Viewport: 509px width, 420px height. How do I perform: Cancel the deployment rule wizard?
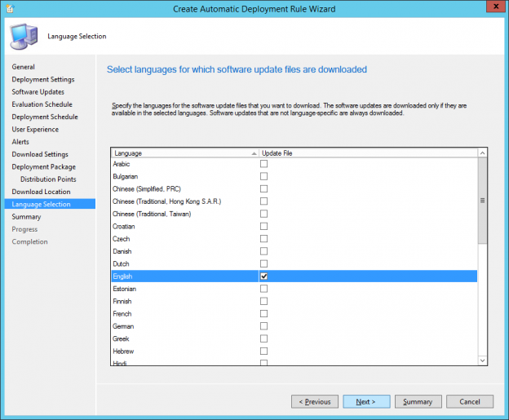[470, 401]
